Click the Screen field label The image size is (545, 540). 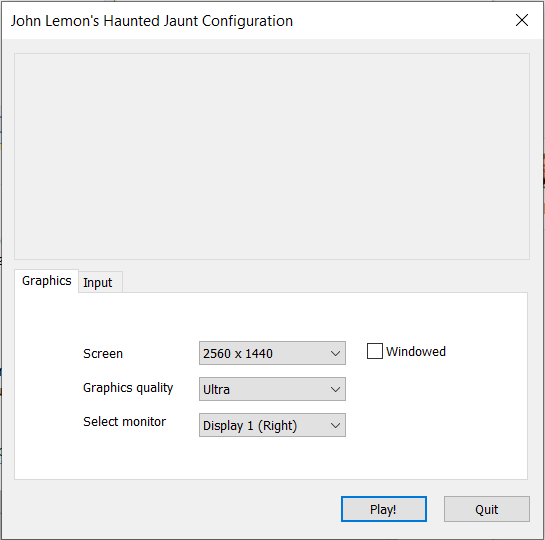(x=103, y=353)
